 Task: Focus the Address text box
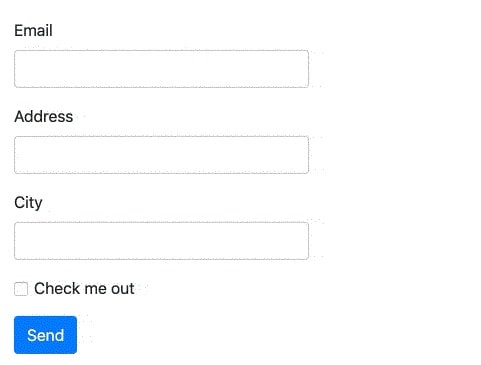pos(161,155)
